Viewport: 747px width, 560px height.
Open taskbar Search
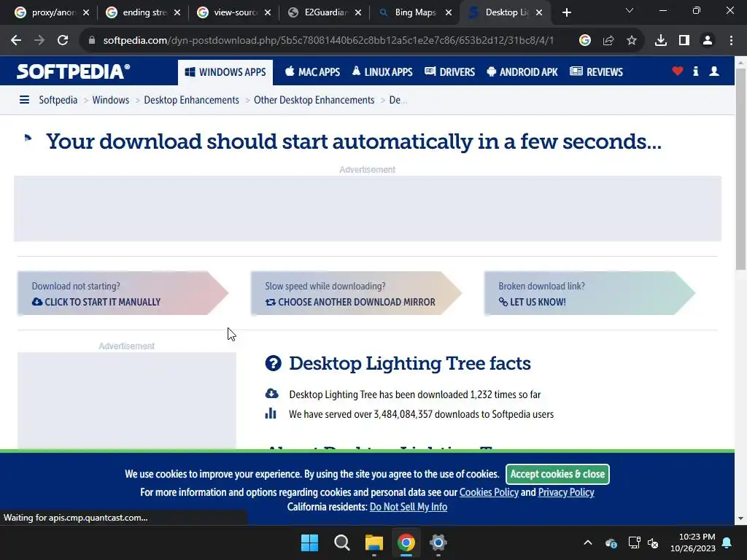pos(341,542)
